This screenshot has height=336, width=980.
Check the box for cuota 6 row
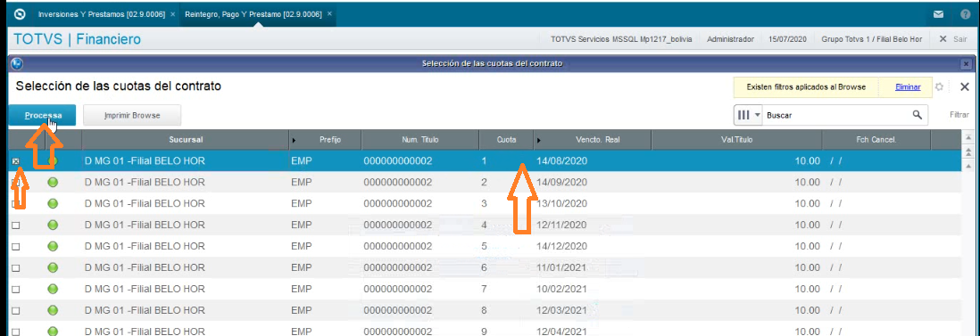click(16, 268)
